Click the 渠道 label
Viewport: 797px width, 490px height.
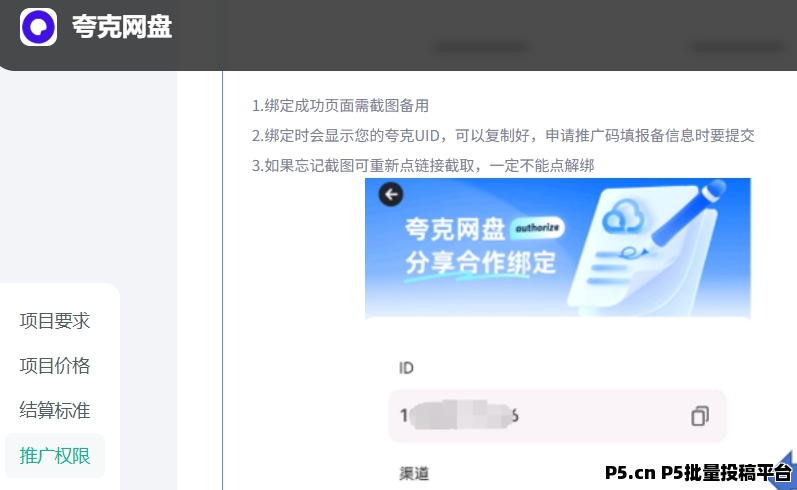[x=414, y=473]
